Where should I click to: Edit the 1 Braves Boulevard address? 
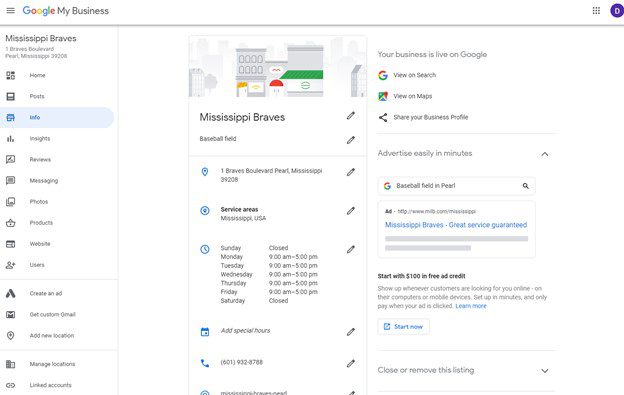351,172
